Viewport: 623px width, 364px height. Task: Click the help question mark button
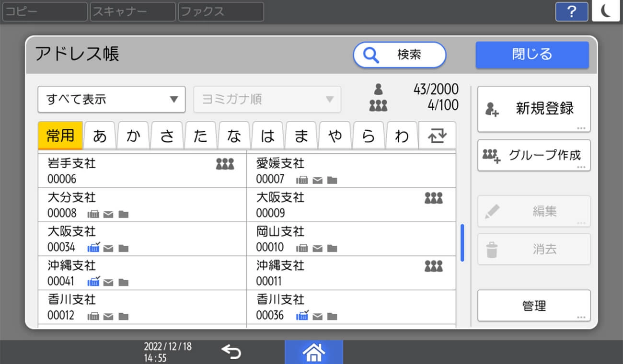pos(572,11)
